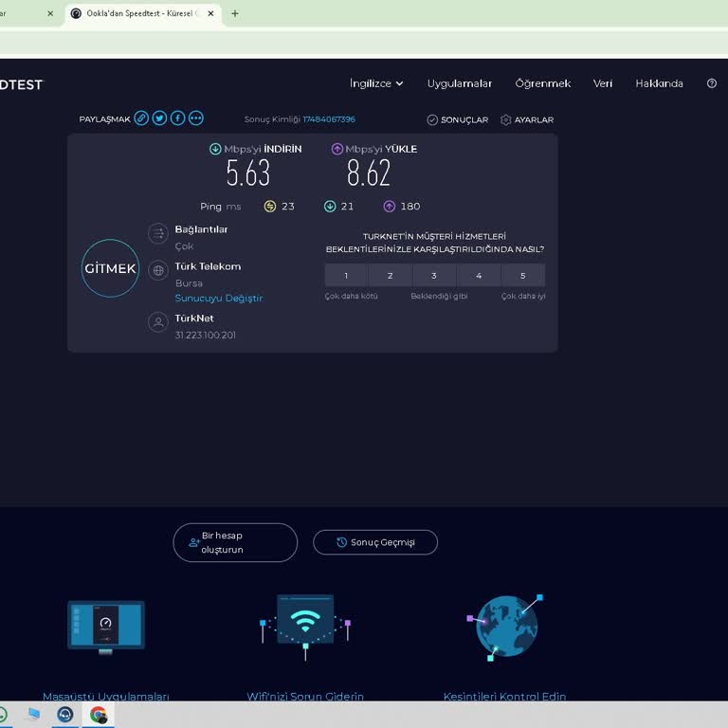Open the result ID 17484067396 link

click(329, 119)
